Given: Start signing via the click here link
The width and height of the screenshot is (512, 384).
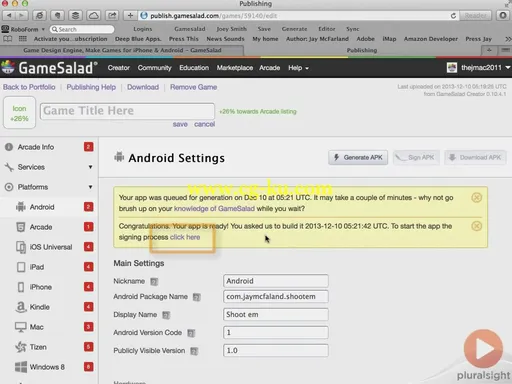Looking at the screenshot, I should tap(185, 237).
